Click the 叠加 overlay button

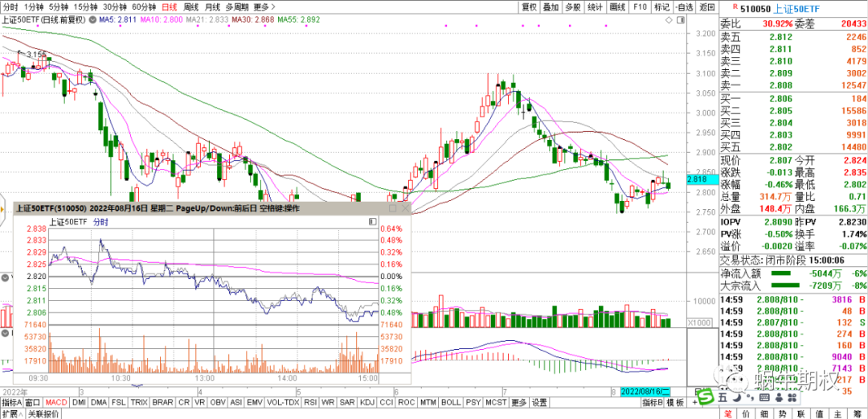tap(551, 6)
